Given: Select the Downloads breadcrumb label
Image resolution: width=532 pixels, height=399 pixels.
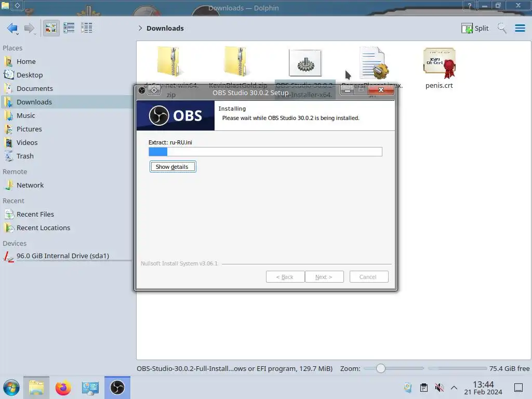Looking at the screenshot, I should coord(165,28).
